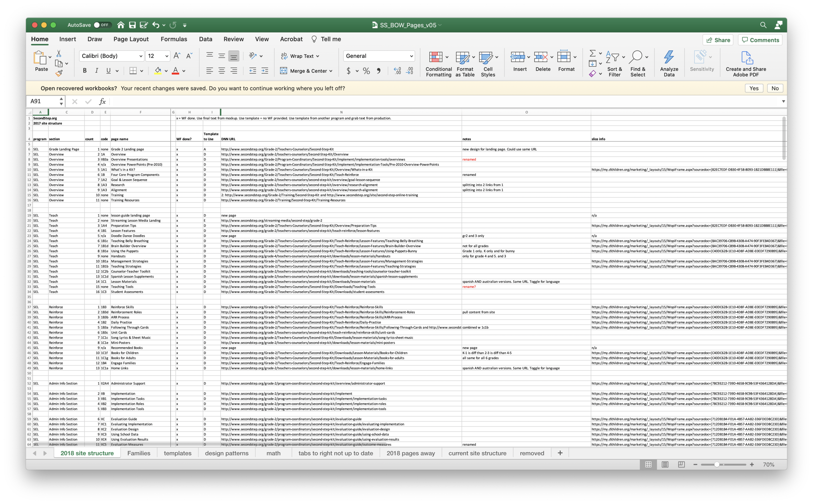Screen dimensions: 813x504
Task: Toggle underline on the selection
Action: (109, 70)
